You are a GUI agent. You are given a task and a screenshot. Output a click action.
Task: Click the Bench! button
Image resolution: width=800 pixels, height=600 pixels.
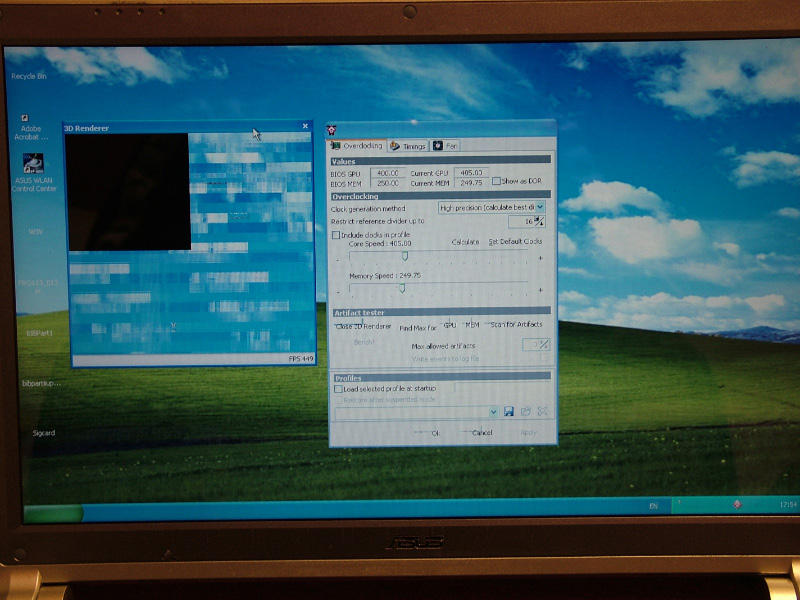[364, 342]
